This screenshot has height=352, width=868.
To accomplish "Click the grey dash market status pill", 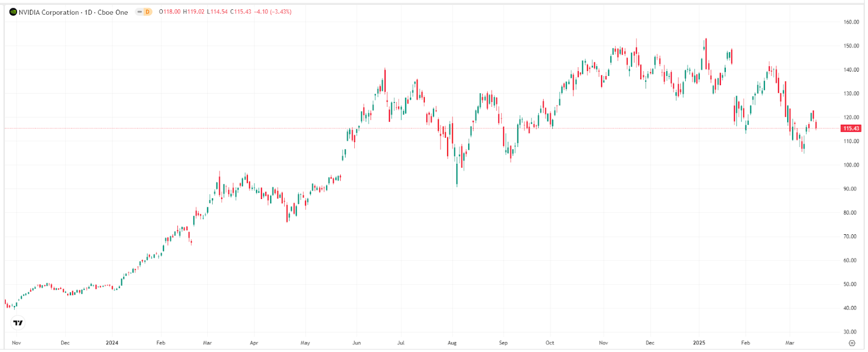I will 139,12.
